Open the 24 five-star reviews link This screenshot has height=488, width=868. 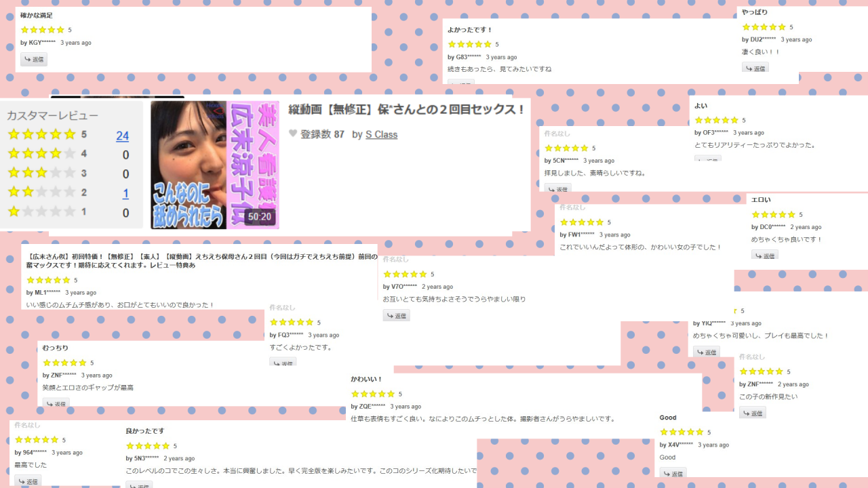point(122,136)
